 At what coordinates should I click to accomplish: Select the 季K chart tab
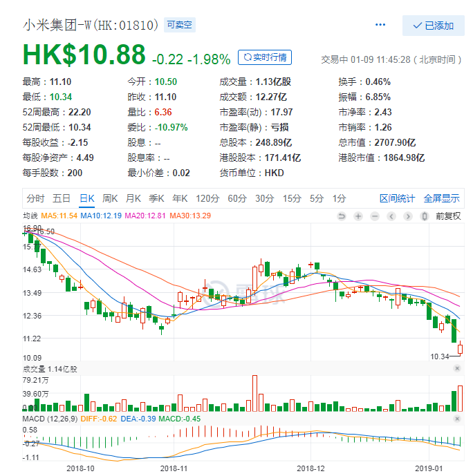pos(156,198)
